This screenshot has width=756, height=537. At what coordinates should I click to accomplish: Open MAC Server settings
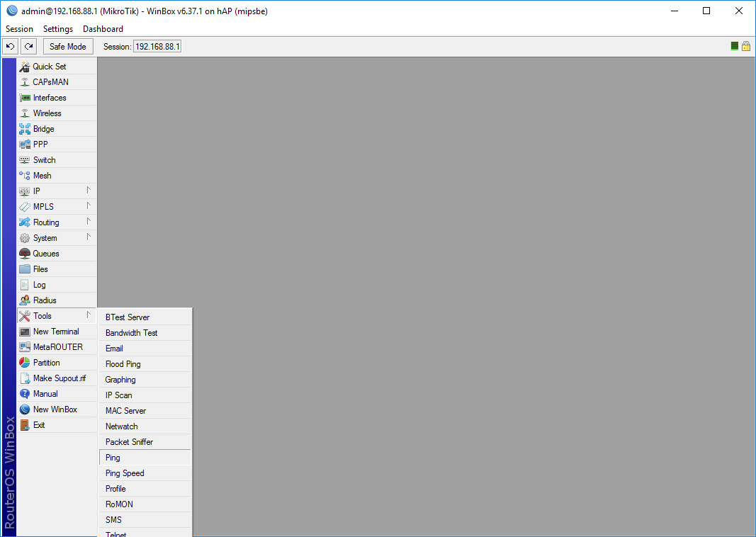coord(145,411)
